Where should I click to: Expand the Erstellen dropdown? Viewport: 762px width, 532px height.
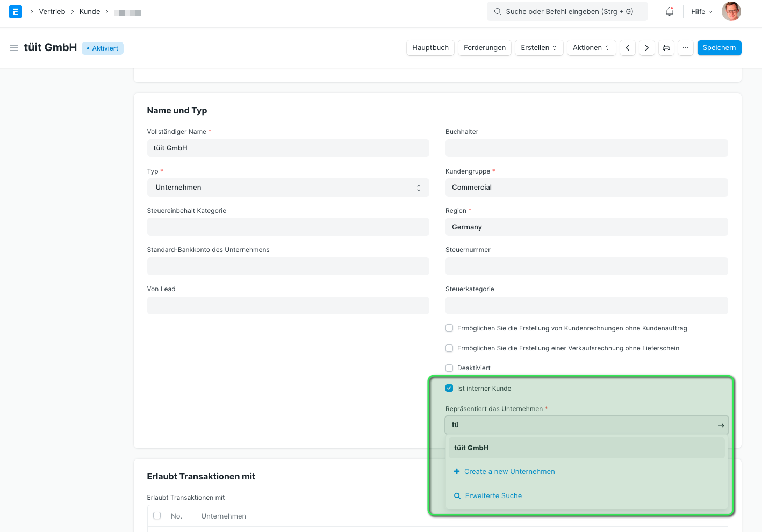[539, 48]
